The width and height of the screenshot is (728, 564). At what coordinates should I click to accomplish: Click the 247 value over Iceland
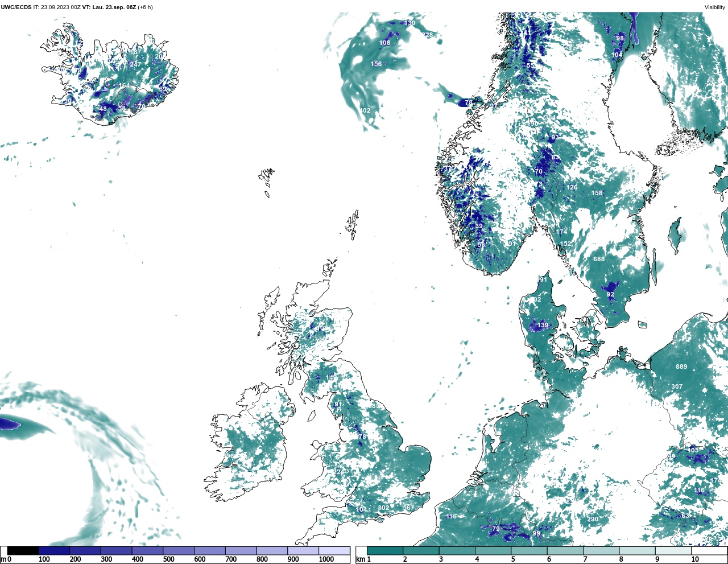click(135, 64)
